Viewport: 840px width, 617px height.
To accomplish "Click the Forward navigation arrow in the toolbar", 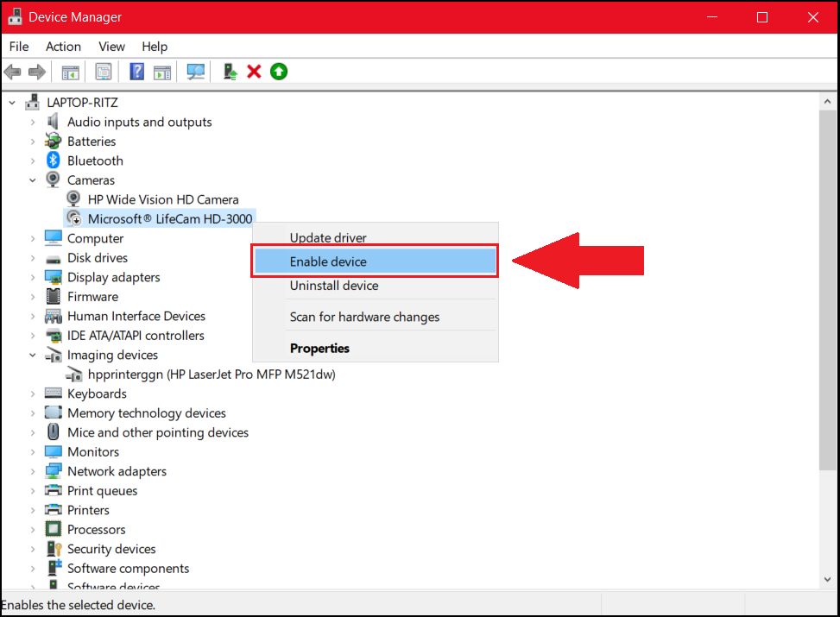I will click(36, 71).
